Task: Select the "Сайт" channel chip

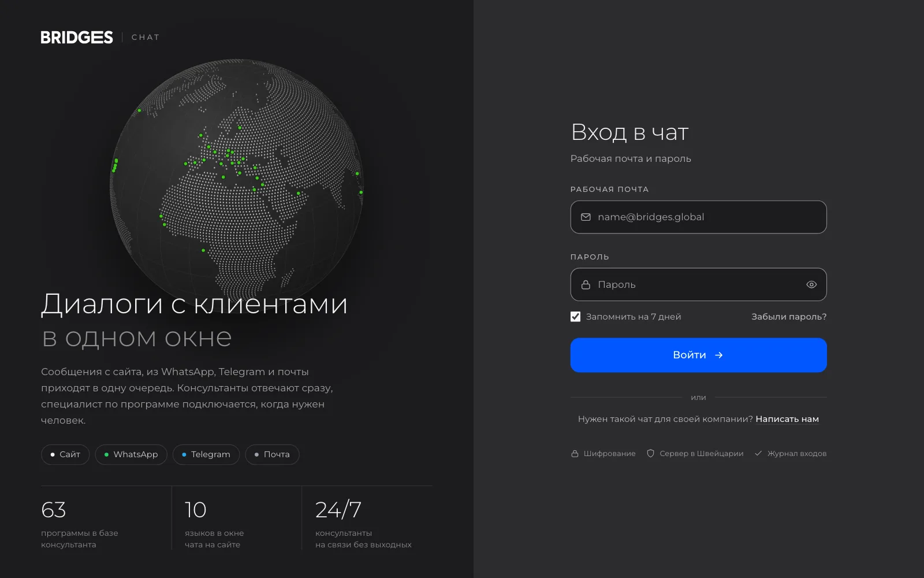Action: [x=65, y=454]
